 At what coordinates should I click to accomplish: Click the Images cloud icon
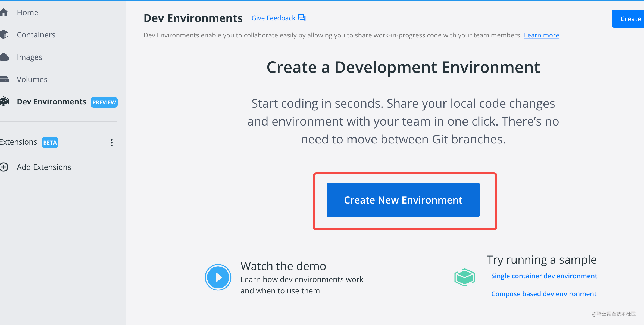(5, 57)
